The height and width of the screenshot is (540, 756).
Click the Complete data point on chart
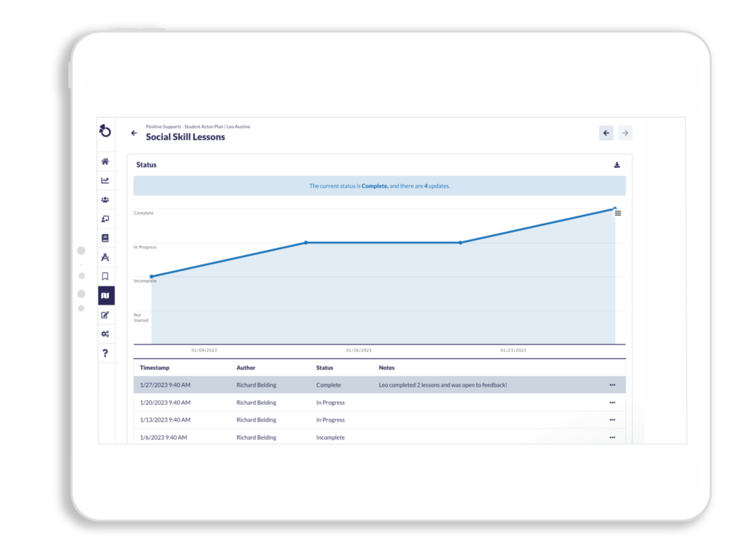click(614, 209)
